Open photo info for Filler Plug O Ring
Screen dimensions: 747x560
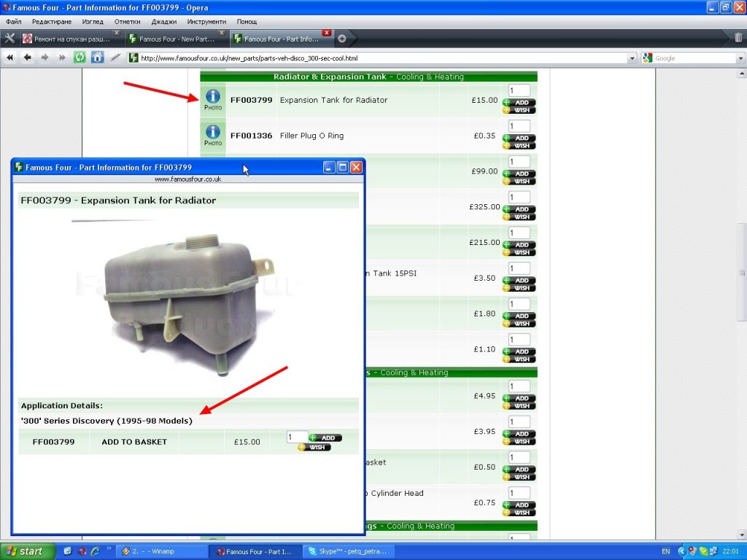coord(212,135)
